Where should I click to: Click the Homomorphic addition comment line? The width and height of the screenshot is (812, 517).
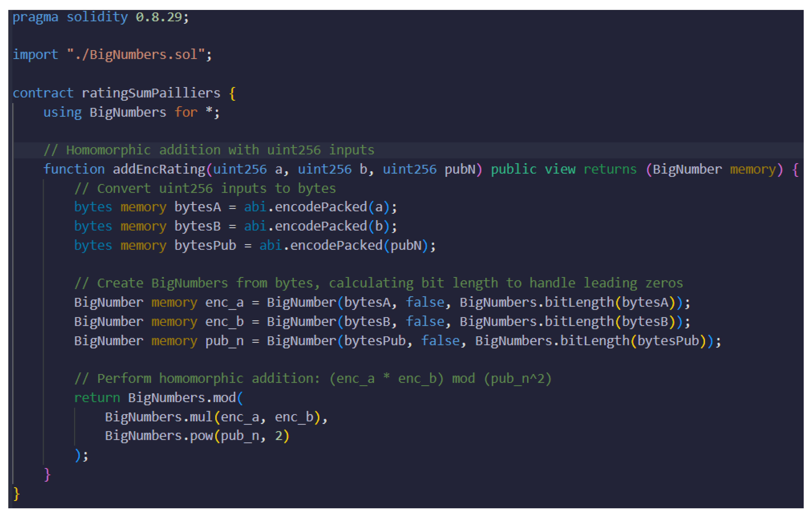209,150
